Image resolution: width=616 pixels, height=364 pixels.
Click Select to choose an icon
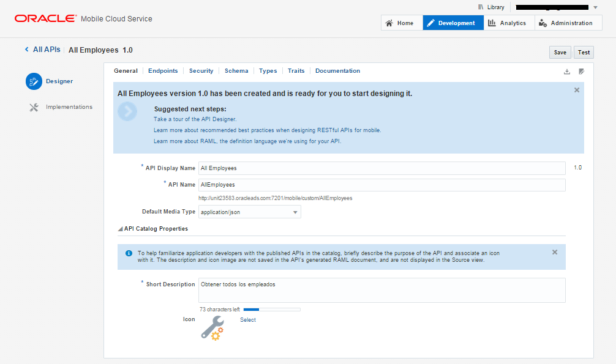tap(248, 319)
